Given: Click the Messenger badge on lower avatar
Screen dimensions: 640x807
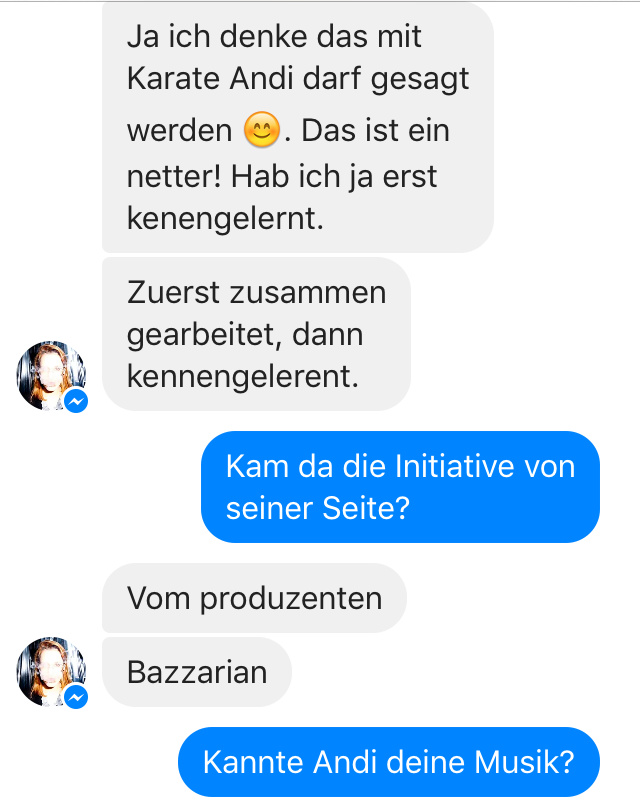Looking at the screenshot, I should point(76,697).
